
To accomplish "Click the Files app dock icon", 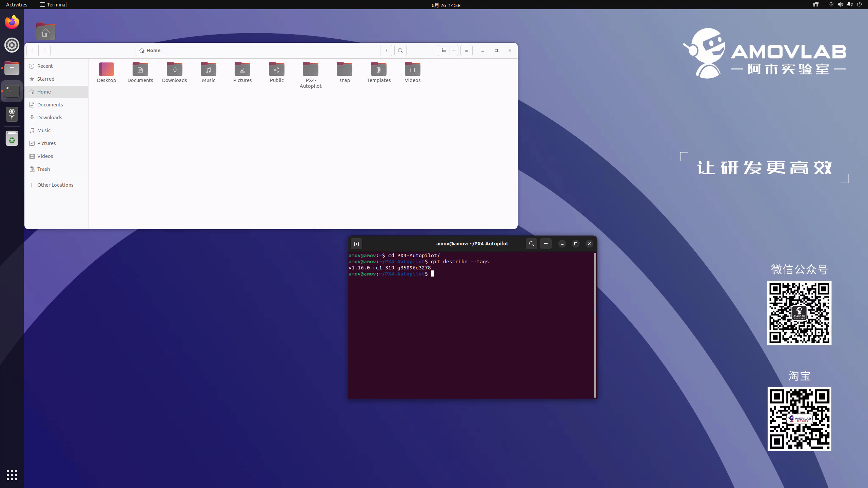I will 12,68.
